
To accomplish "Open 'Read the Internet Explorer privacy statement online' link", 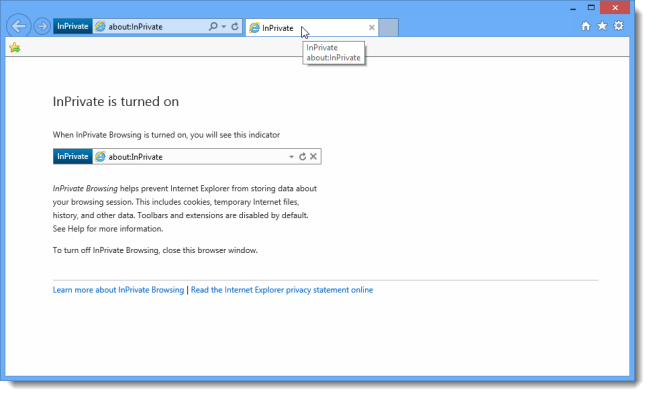I will click(x=282, y=290).
